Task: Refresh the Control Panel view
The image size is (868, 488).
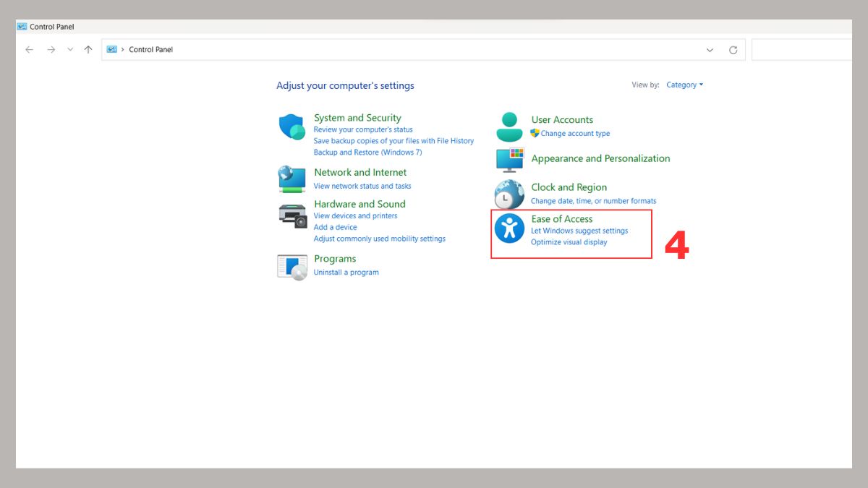Action: 733,50
